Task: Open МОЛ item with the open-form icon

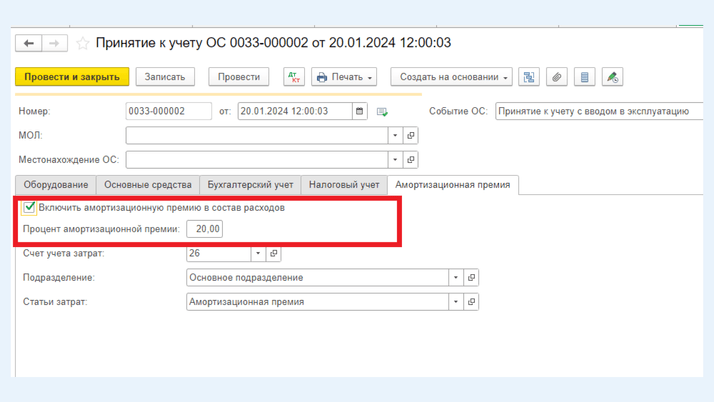Action: (x=411, y=135)
